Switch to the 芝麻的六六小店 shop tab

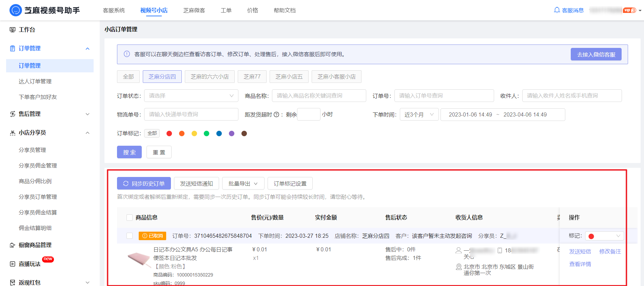click(x=210, y=77)
